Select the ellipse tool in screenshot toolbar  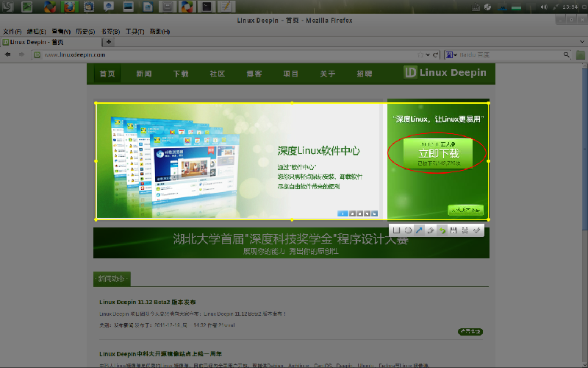click(x=408, y=230)
